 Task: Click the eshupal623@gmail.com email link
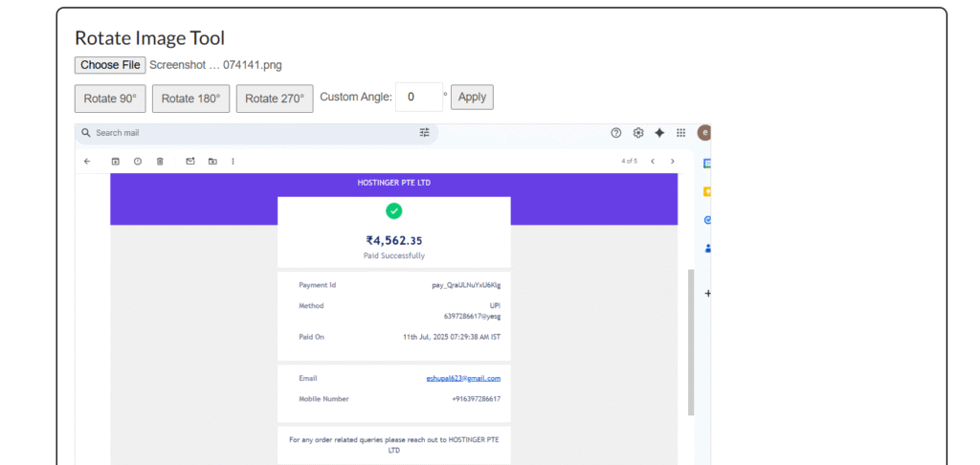pyautogui.click(x=463, y=378)
